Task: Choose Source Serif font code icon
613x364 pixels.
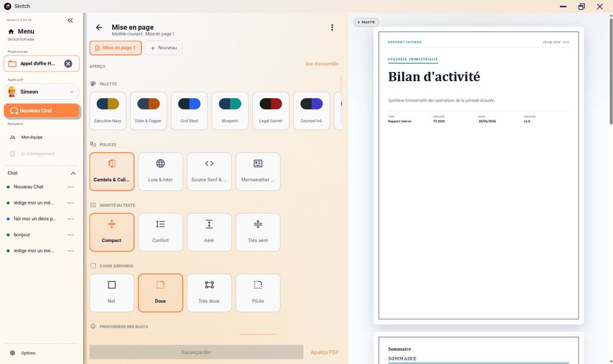Action: (209, 163)
